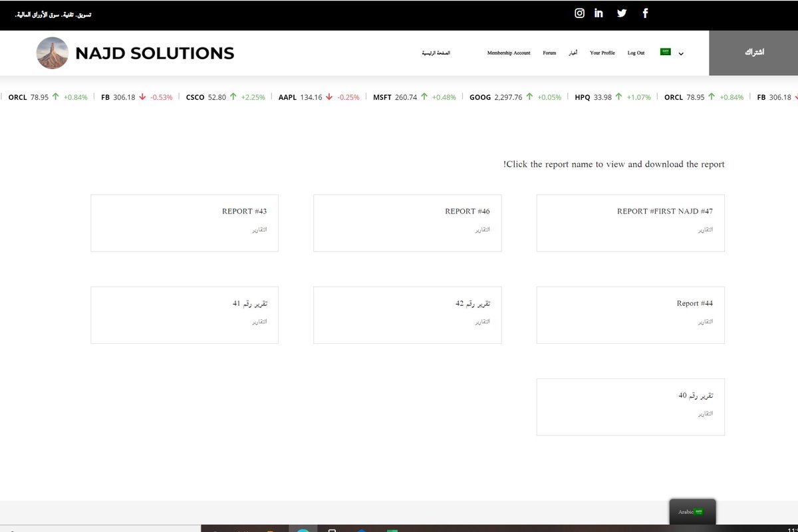Open REPORT #43
The height and width of the screenshot is (532, 798).
tap(244, 211)
